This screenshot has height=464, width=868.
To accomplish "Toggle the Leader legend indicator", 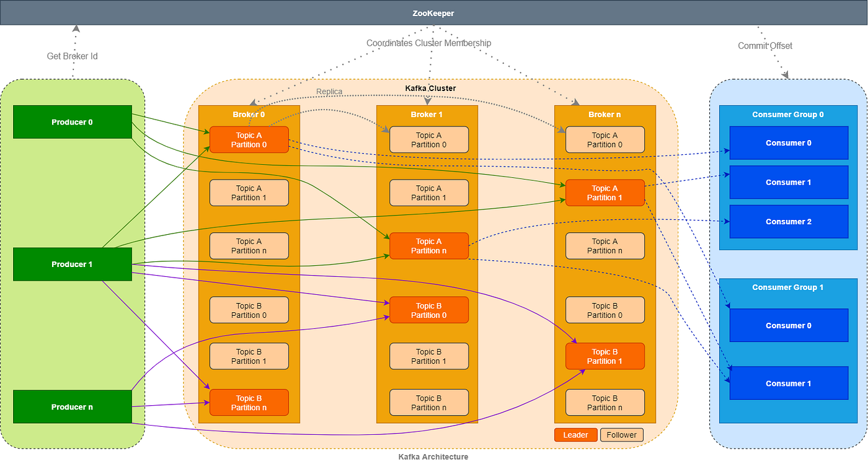I will click(x=575, y=434).
